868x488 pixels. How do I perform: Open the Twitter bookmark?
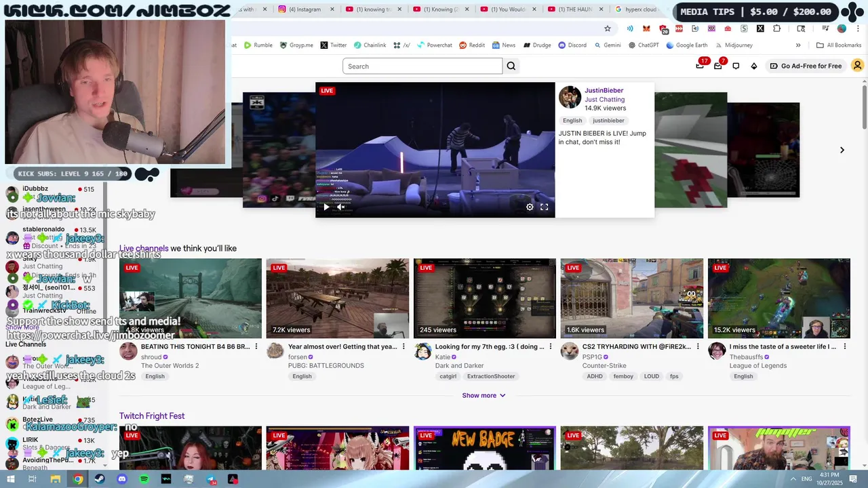334,45
